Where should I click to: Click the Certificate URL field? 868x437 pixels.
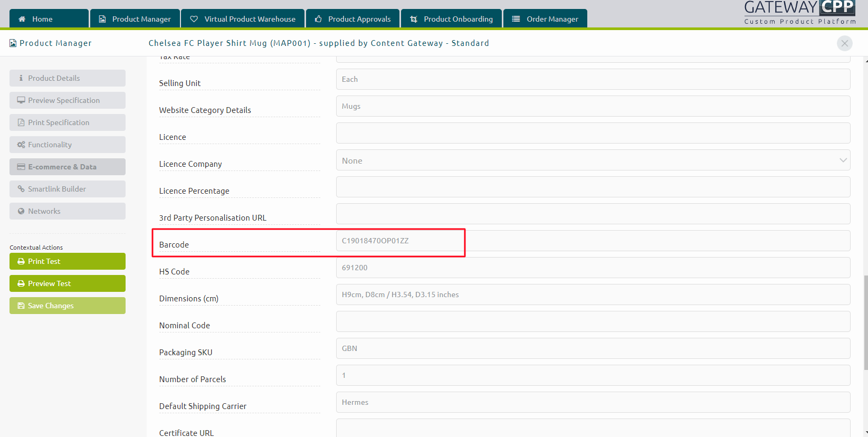pos(593,428)
